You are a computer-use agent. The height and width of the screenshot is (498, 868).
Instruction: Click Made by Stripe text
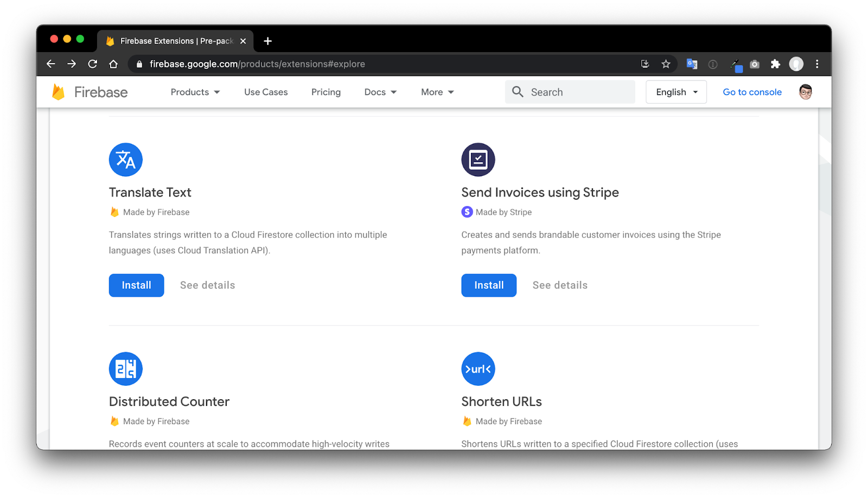(x=503, y=212)
